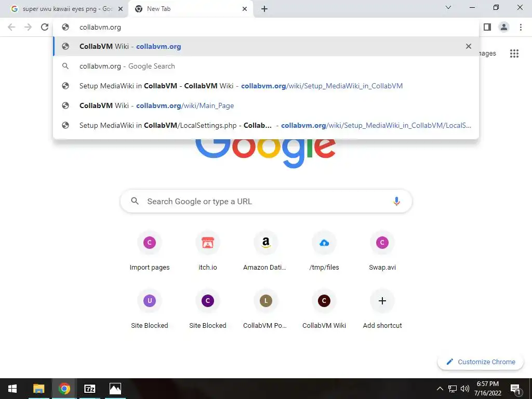532x399 pixels.
Task: Open the tab search chevron
Action: click(x=448, y=7)
